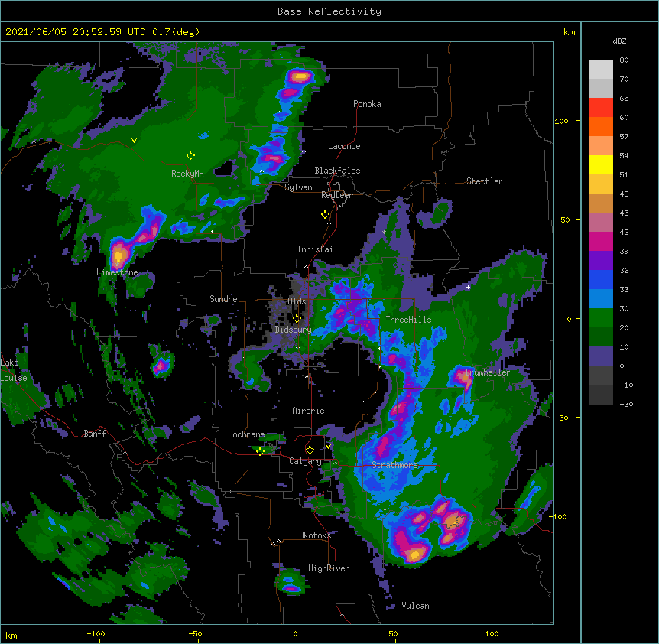This screenshot has width=659, height=644.
Task: Click the yellow diamond marker above RockyMH
Action: [190, 156]
